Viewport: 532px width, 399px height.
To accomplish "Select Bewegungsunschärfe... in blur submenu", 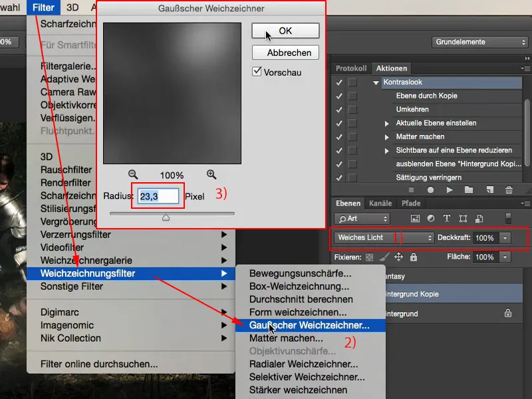I will 311,273.
